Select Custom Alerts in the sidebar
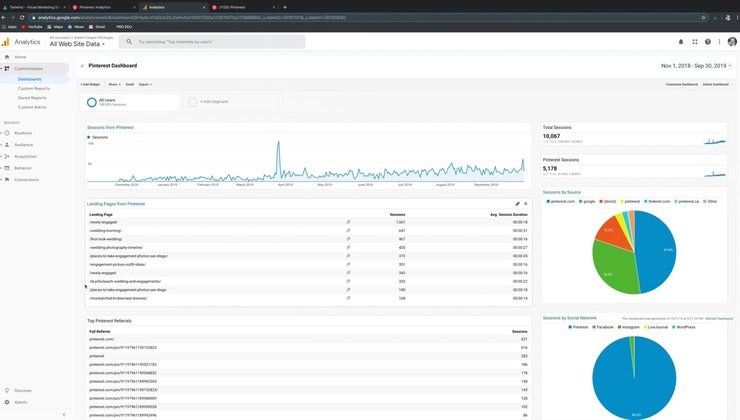This screenshot has width=740, height=420. tap(32, 107)
